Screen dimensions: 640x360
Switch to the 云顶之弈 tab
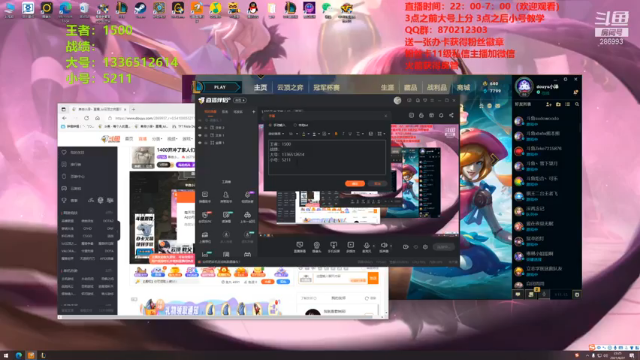coord(290,87)
